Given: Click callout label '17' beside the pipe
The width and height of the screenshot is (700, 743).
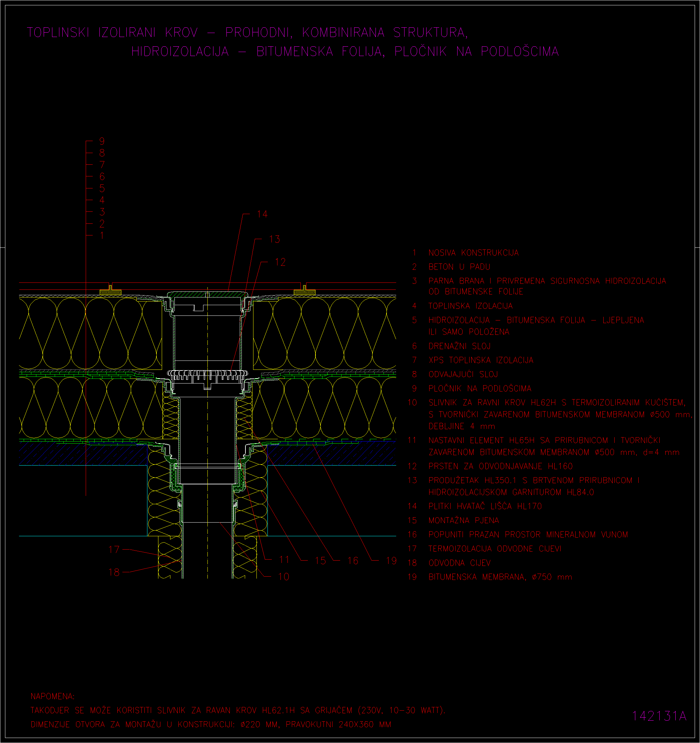Looking at the screenshot, I should (x=114, y=549).
